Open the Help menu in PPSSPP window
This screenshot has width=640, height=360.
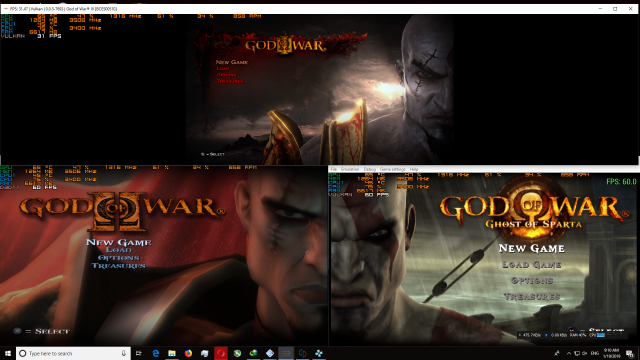tap(414, 169)
